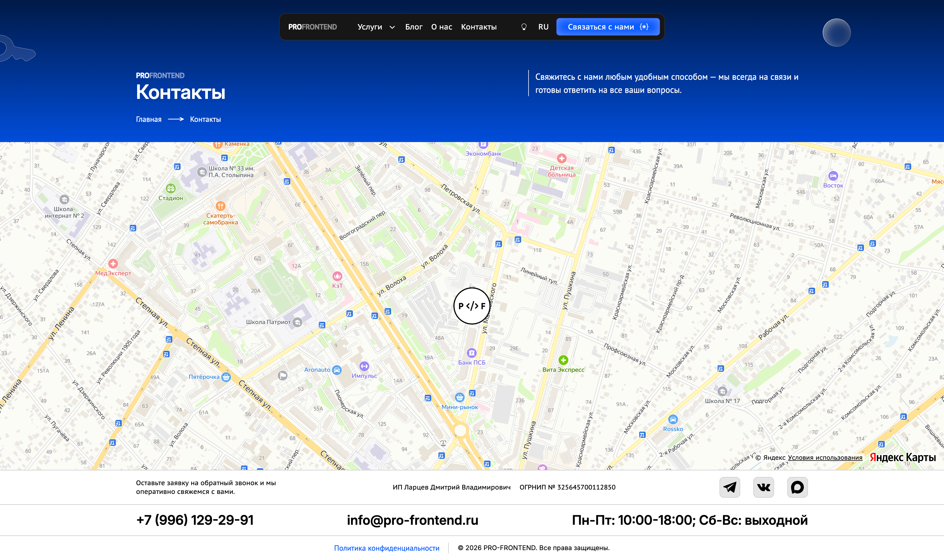Select the Aronauto car marker

point(337,370)
